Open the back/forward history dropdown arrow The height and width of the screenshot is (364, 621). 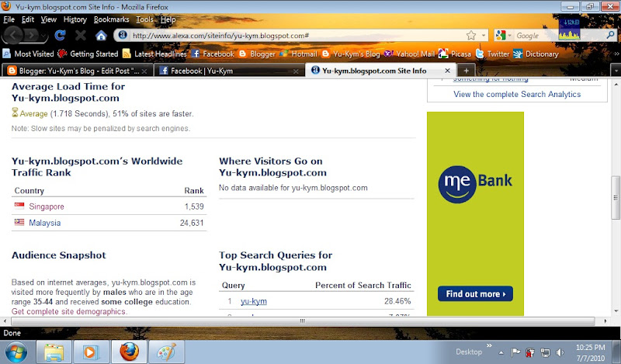pos(44,36)
